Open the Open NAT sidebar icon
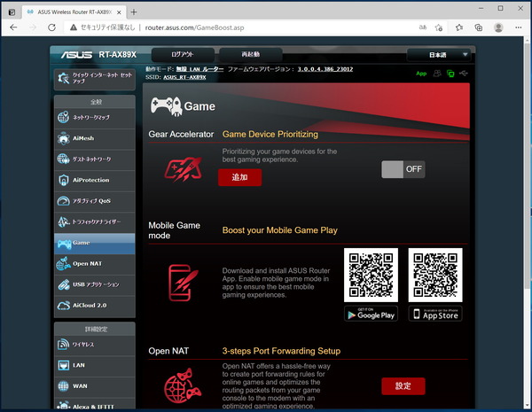The image size is (532, 412). (64, 264)
